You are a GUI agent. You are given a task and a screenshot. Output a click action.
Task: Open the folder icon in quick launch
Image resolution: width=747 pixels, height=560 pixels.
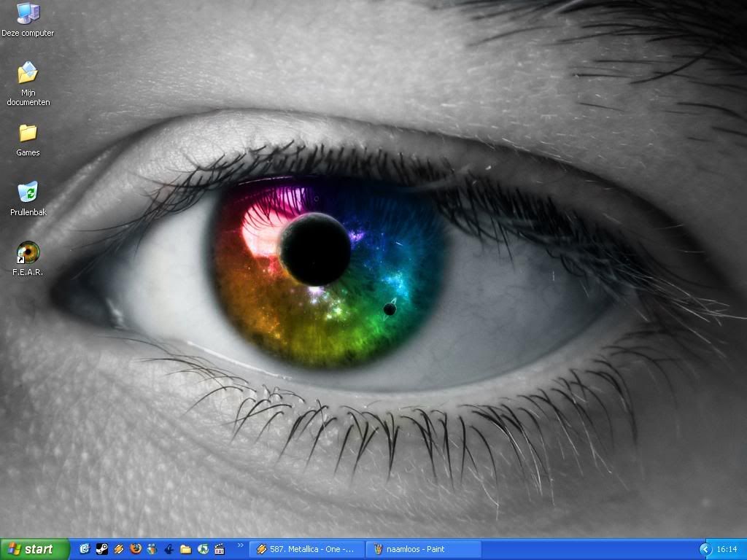click(x=186, y=549)
